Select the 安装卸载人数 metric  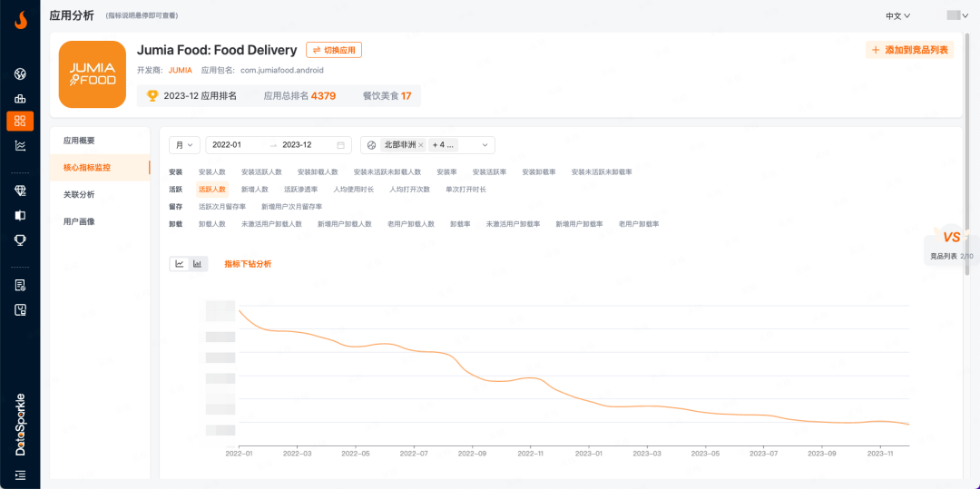[x=318, y=171]
